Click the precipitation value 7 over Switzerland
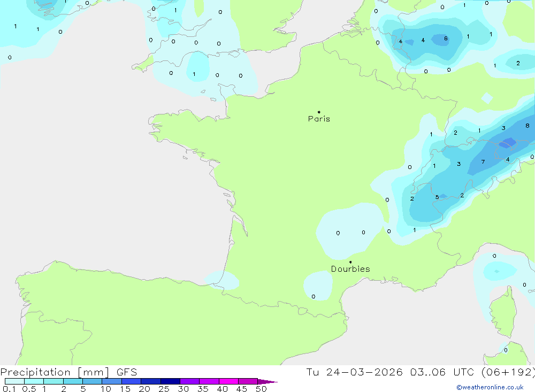The height and width of the screenshot is (392, 535). (x=483, y=162)
